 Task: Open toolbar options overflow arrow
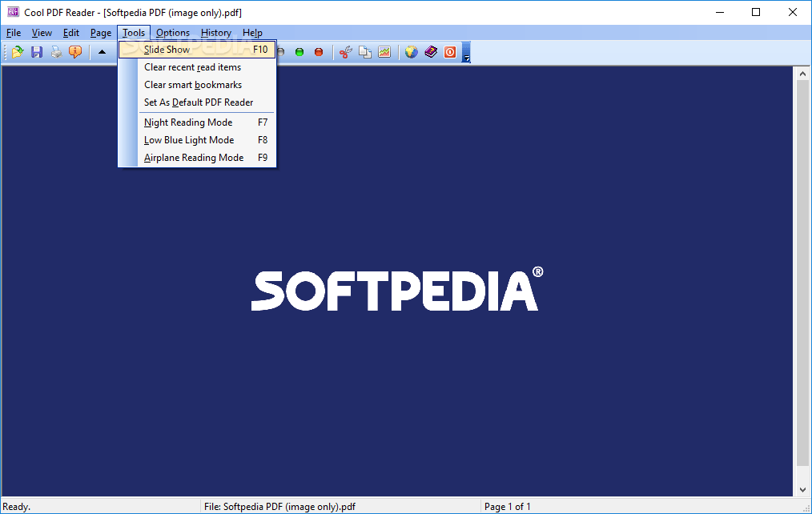[466, 52]
